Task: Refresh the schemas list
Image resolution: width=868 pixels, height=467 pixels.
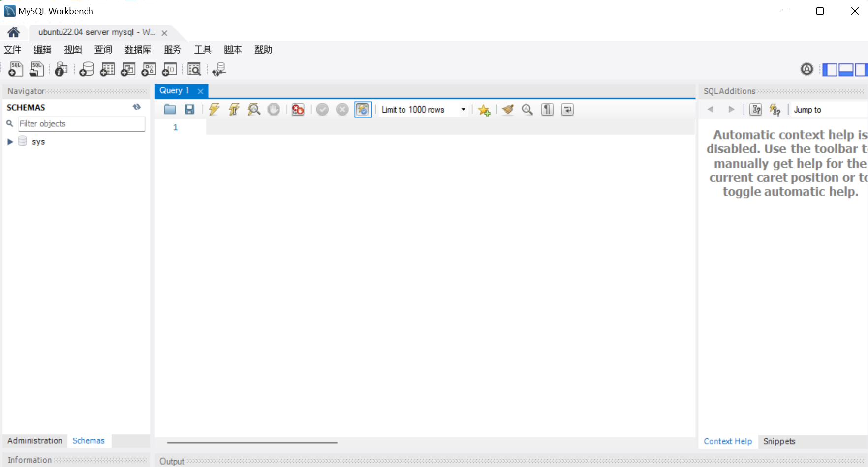Action: (136, 107)
